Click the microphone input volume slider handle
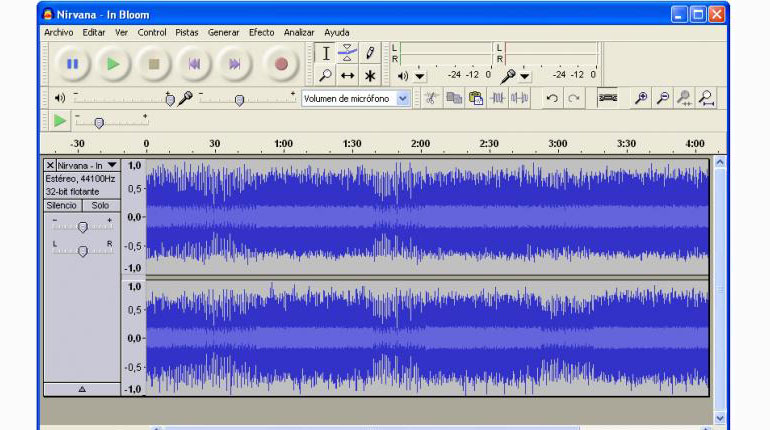Image resolution: width=770 pixels, height=430 pixels. (239, 101)
